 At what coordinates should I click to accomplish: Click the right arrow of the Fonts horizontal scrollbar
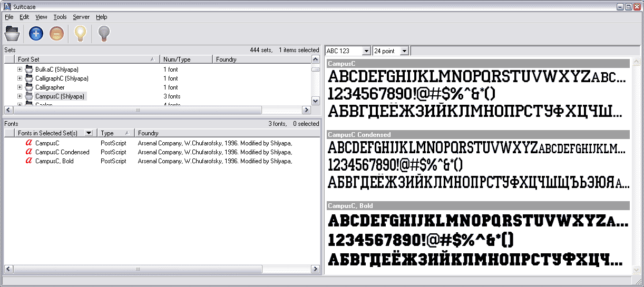pos(316,269)
